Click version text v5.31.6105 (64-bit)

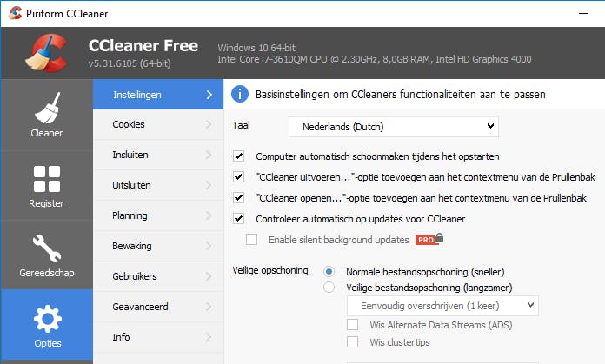[130, 63]
